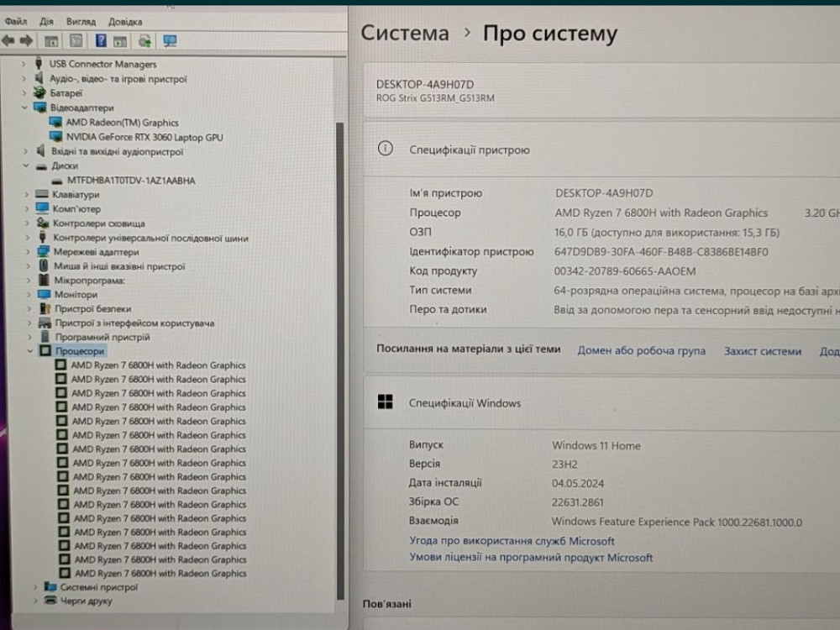Click the Back arrow in Device Manager toolbar
Screen dimensions: 840x630
8,40
